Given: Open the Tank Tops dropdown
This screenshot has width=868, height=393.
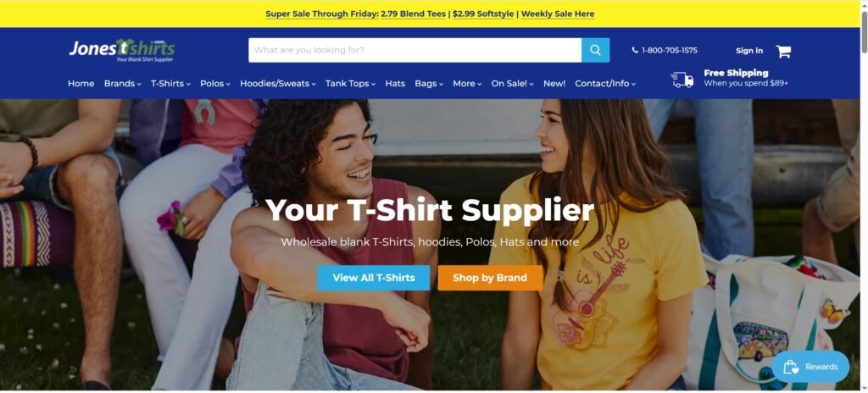Looking at the screenshot, I should tap(350, 84).
